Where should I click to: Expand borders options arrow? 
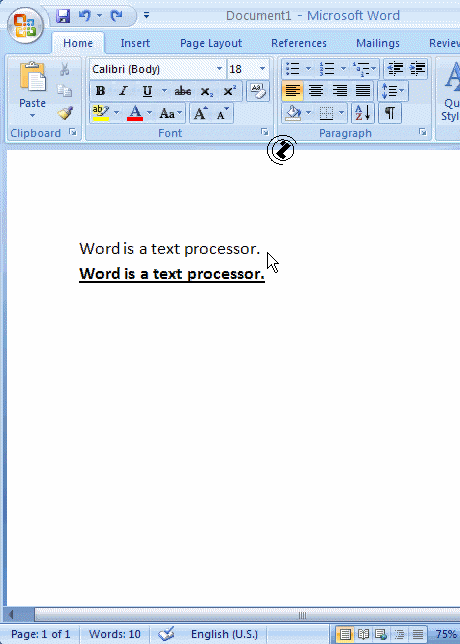tap(341, 113)
